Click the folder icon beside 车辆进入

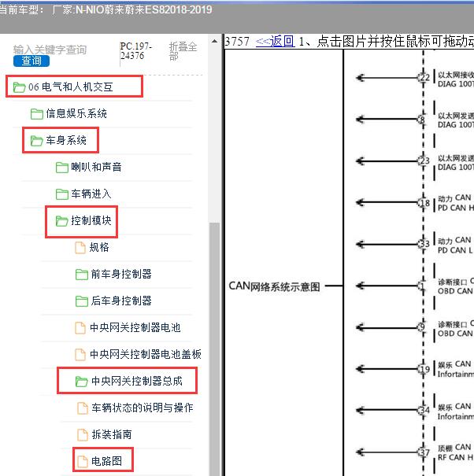62,194
